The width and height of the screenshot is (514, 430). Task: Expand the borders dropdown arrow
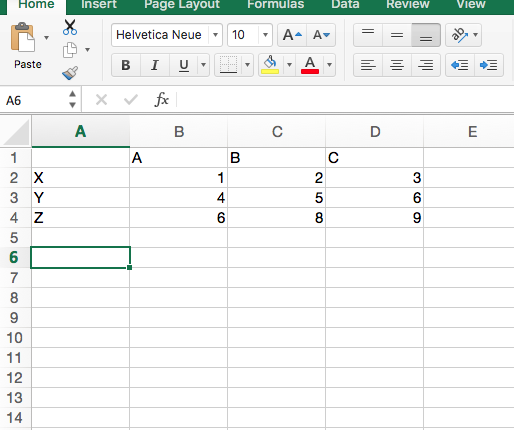(x=247, y=65)
